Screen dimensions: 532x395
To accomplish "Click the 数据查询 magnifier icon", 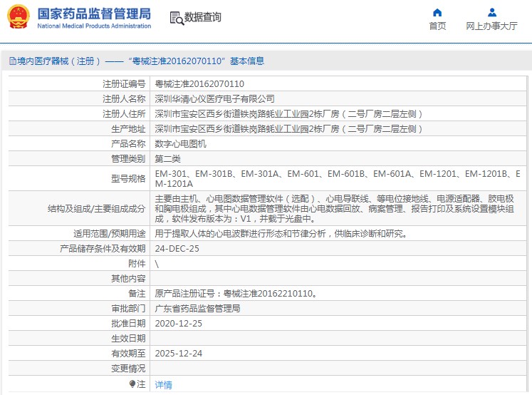I will (176, 18).
